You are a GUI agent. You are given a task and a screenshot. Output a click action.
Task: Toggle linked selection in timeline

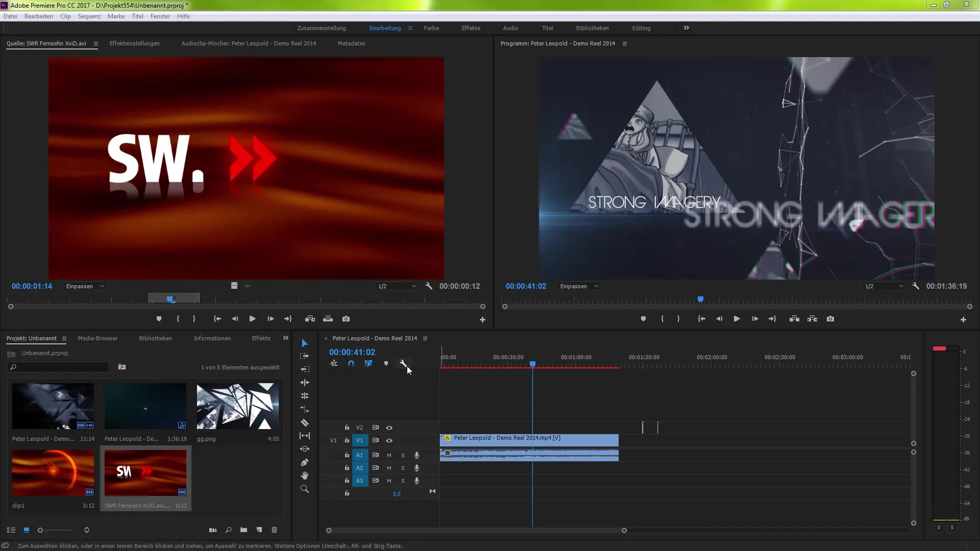(x=369, y=364)
